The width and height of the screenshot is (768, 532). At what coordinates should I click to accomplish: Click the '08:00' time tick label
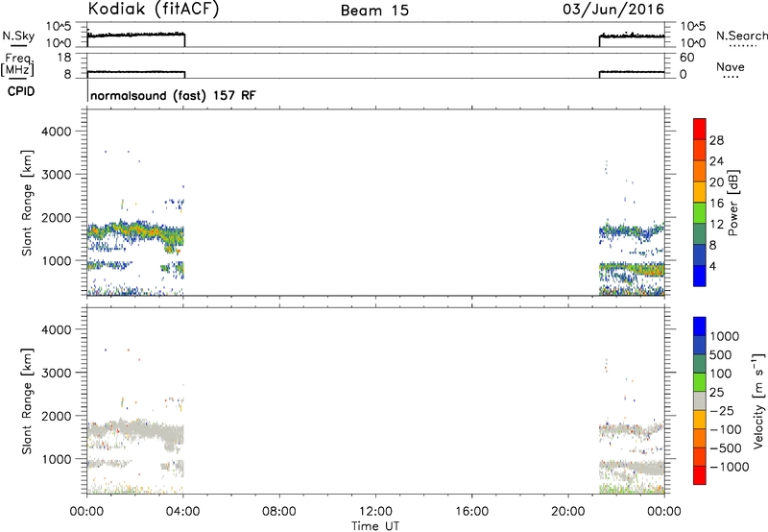click(x=278, y=512)
